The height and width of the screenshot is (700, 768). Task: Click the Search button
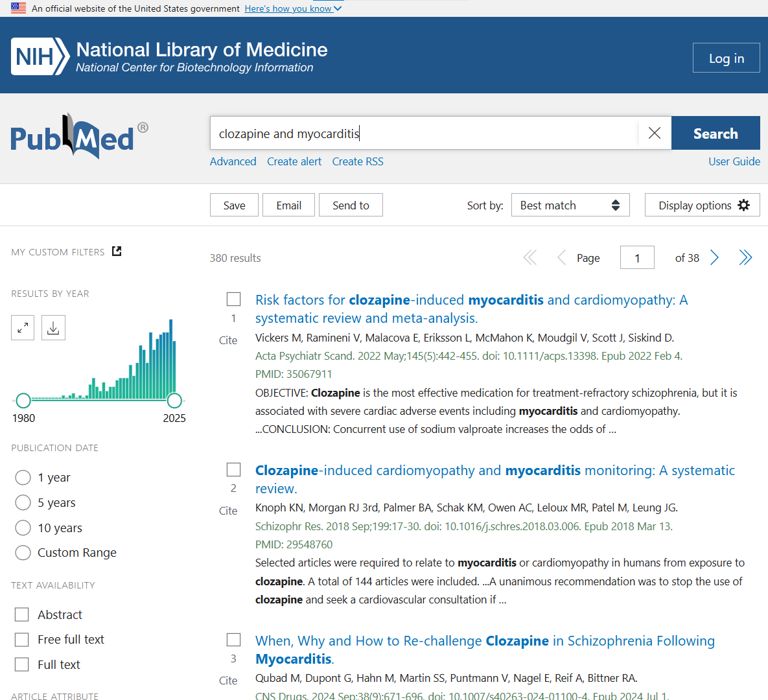click(716, 133)
